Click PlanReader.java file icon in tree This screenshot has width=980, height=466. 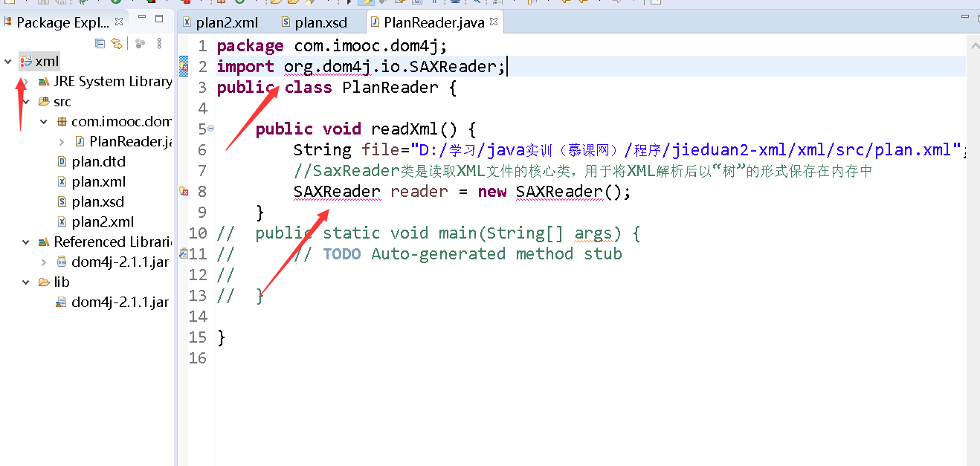click(x=80, y=142)
